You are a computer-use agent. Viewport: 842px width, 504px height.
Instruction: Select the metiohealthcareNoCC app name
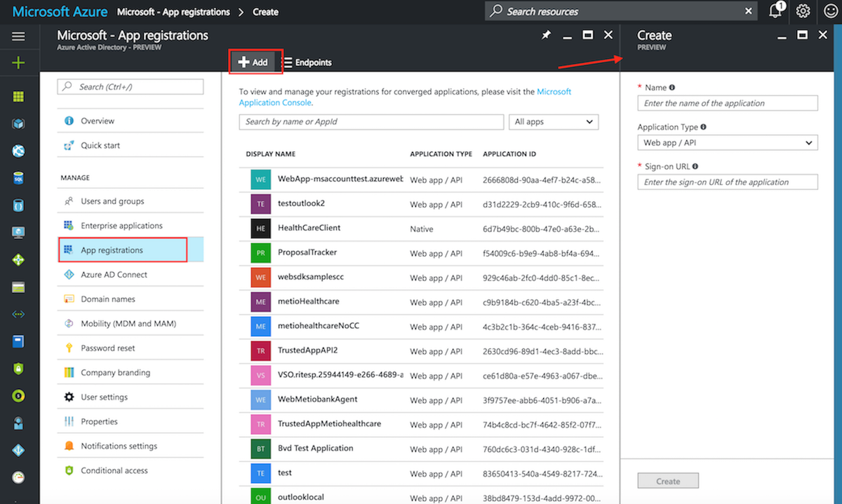[319, 326]
